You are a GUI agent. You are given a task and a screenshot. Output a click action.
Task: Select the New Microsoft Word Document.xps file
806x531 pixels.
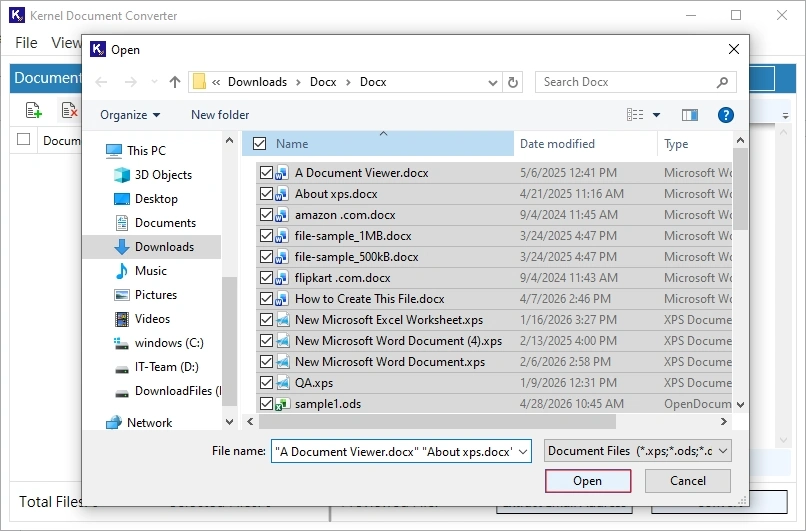tap(493, 362)
